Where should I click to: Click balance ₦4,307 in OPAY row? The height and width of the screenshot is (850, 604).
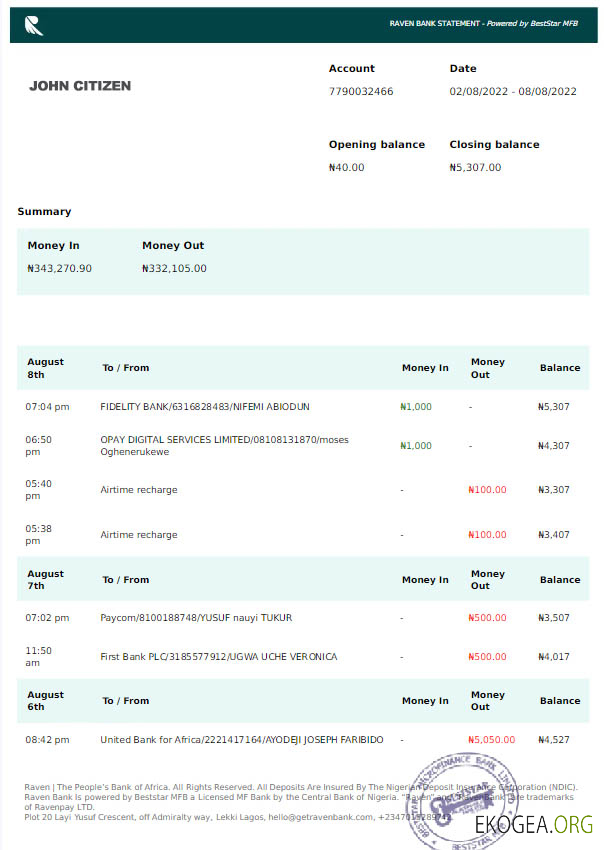click(554, 446)
